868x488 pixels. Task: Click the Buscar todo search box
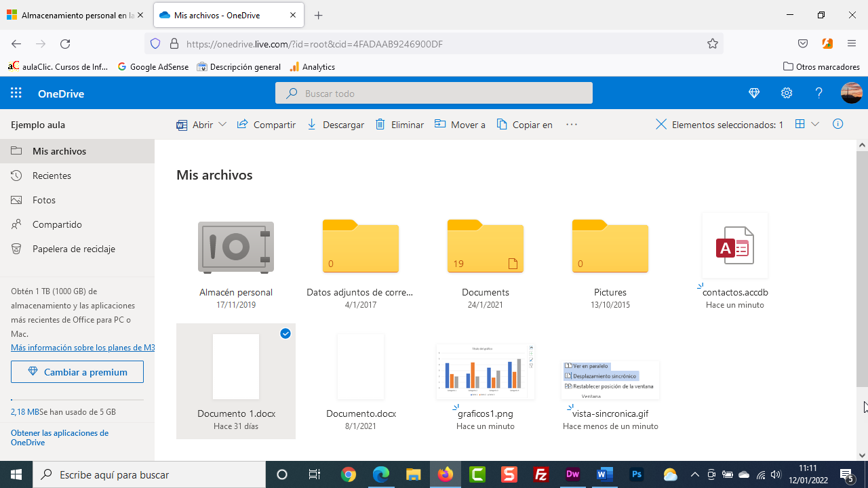coord(434,93)
